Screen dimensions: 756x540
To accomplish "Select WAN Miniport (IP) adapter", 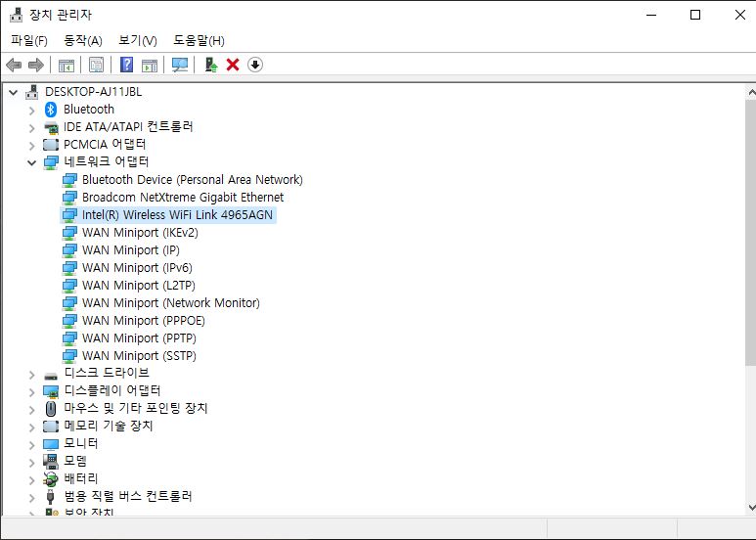I will pyautogui.click(x=131, y=250).
